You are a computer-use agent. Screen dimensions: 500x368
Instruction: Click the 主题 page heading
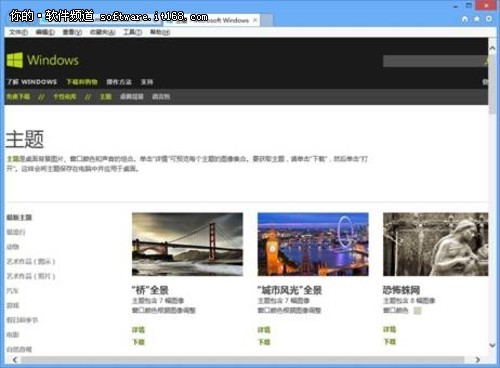(x=25, y=139)
